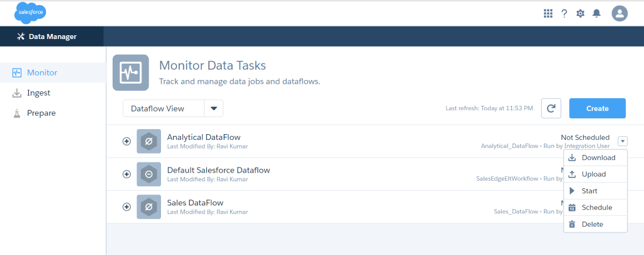This screenshot has width=644, height=255.
Task: Click Last Modified By under Sales DataFlow
Action: tap(208, 212)
